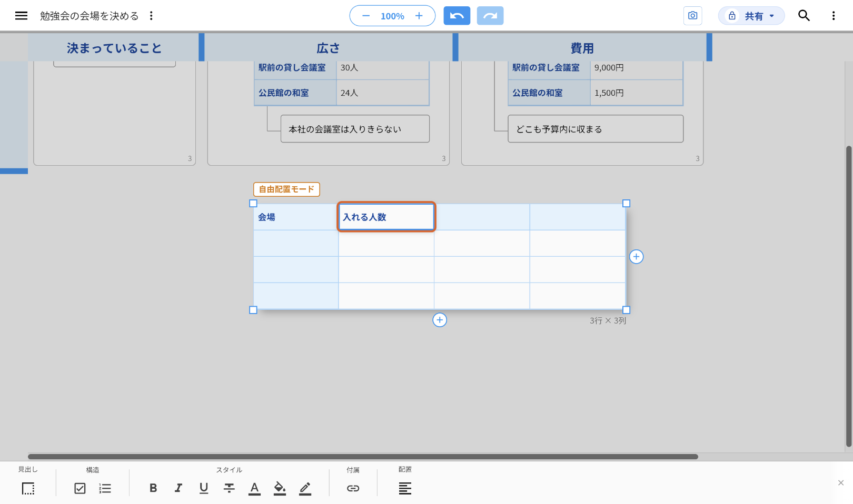Select the 入れる人数 table cell
This screenshot has height=504, width=853.
click(x=386, y=217)
